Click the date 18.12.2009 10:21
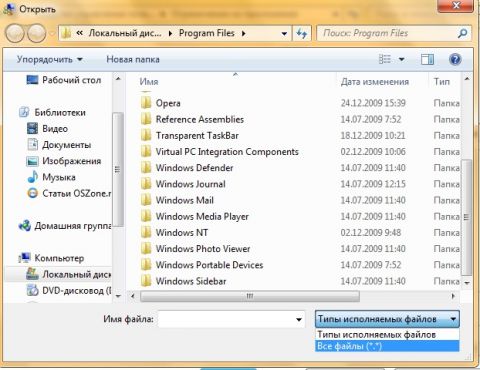The height and width of the screenshot is (370, 480). (373, 135)
